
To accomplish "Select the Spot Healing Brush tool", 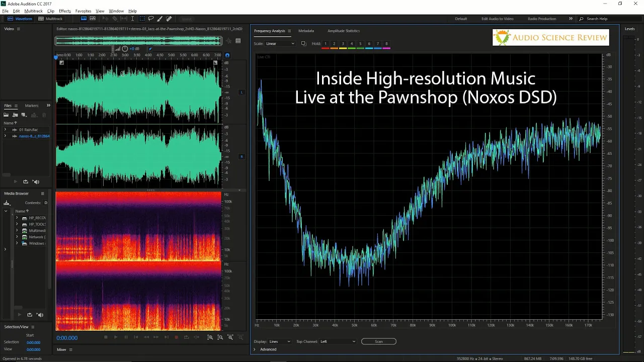I will click(169, 19).
